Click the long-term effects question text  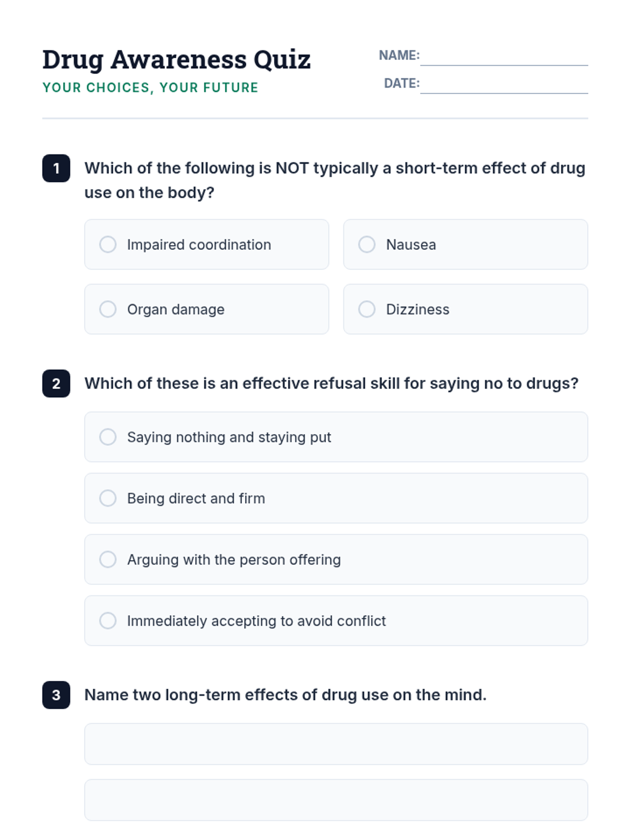point(285,695)
